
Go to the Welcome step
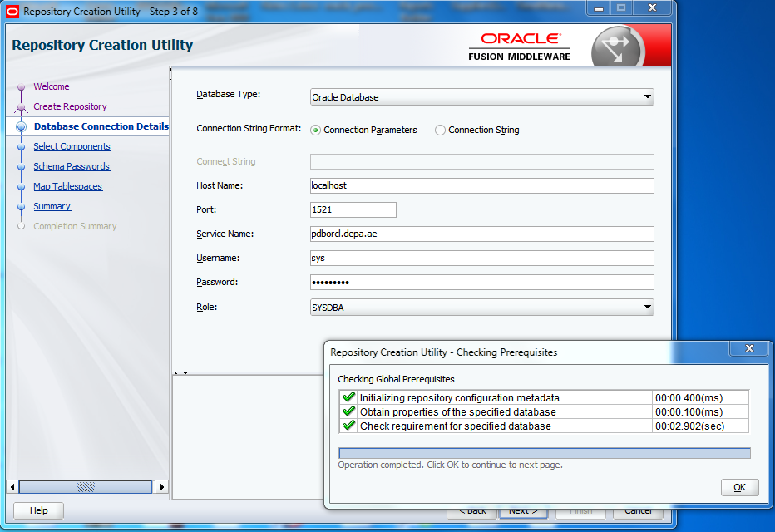[52, 86]
